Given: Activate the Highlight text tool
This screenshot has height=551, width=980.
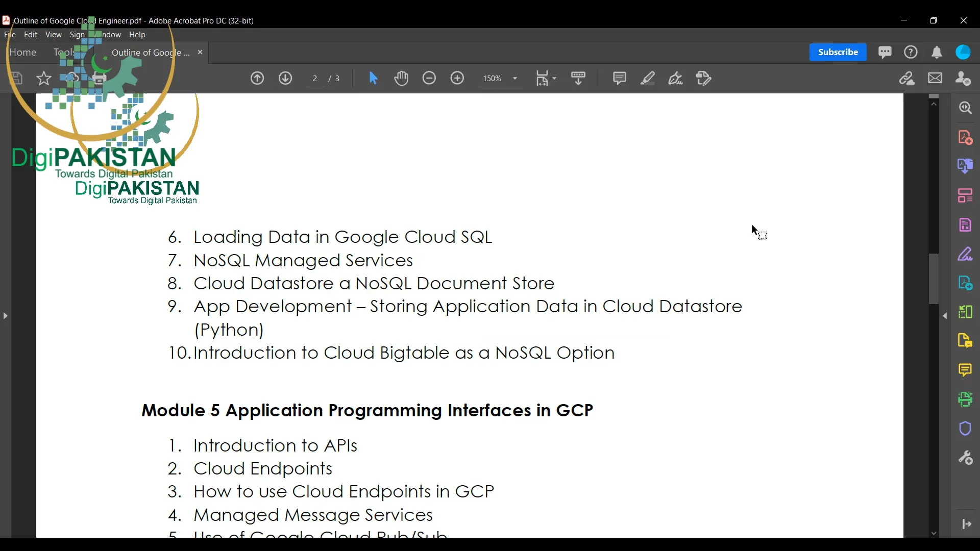Looking at the screenshot, I should (x=648, y=79).
